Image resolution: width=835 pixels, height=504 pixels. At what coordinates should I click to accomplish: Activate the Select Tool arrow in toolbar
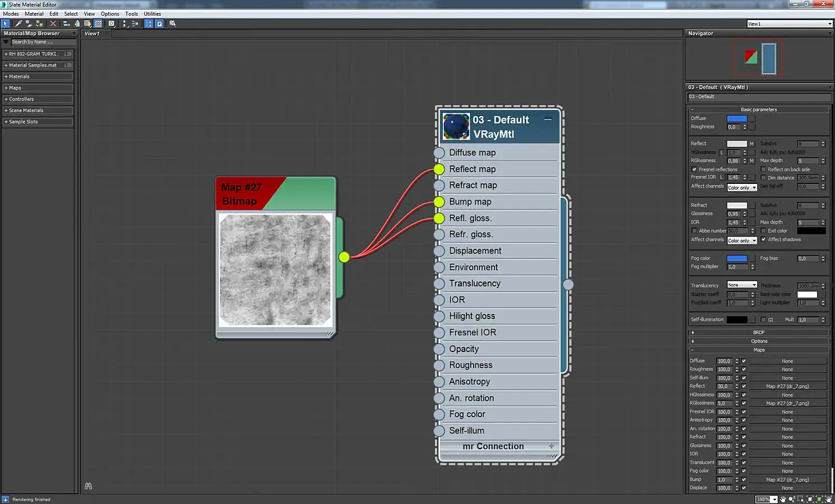pos(6,24)
